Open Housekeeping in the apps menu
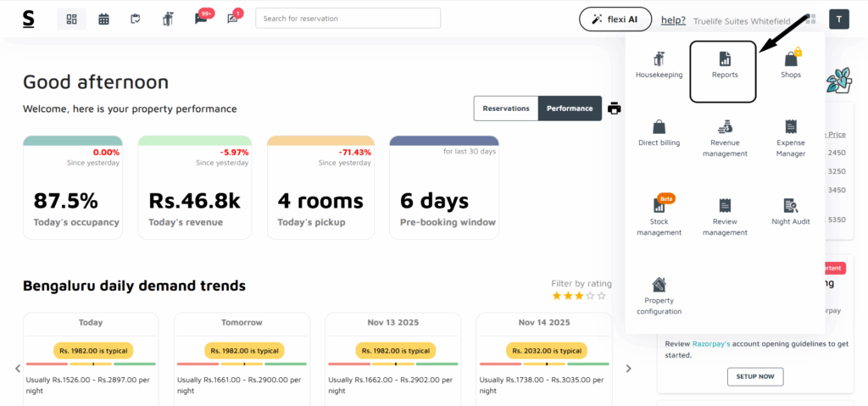The image size is (868, 406). (x=659, y=65)
